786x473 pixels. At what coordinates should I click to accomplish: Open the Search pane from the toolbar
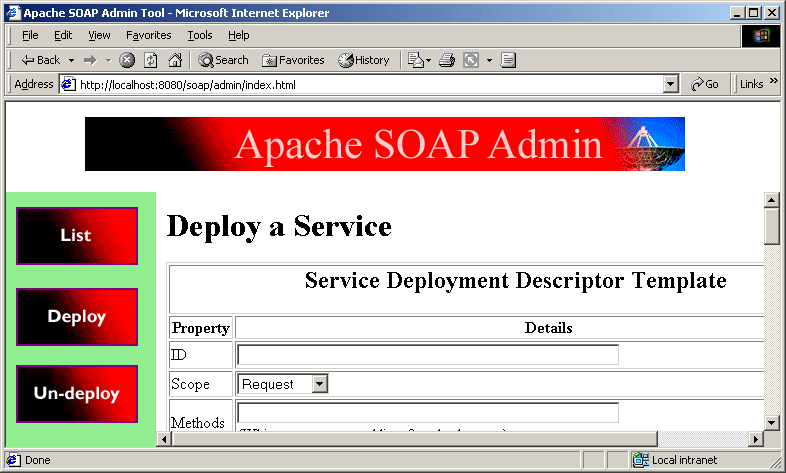click(223, 60)
